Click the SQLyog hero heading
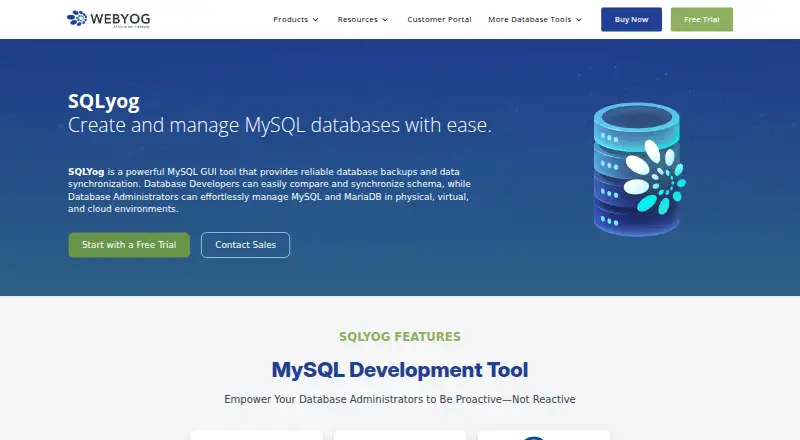Viewport: 800px width, 440px height. coord(104,102)
